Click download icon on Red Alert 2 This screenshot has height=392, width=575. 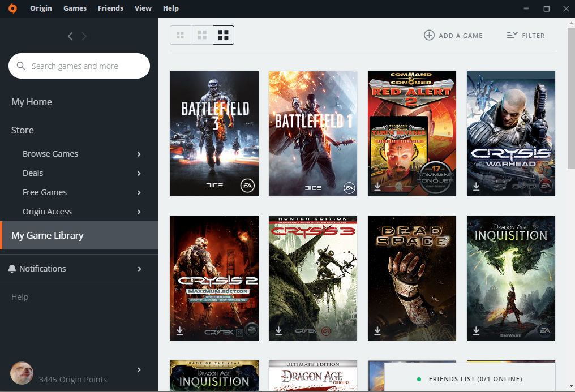coord(377,187)
